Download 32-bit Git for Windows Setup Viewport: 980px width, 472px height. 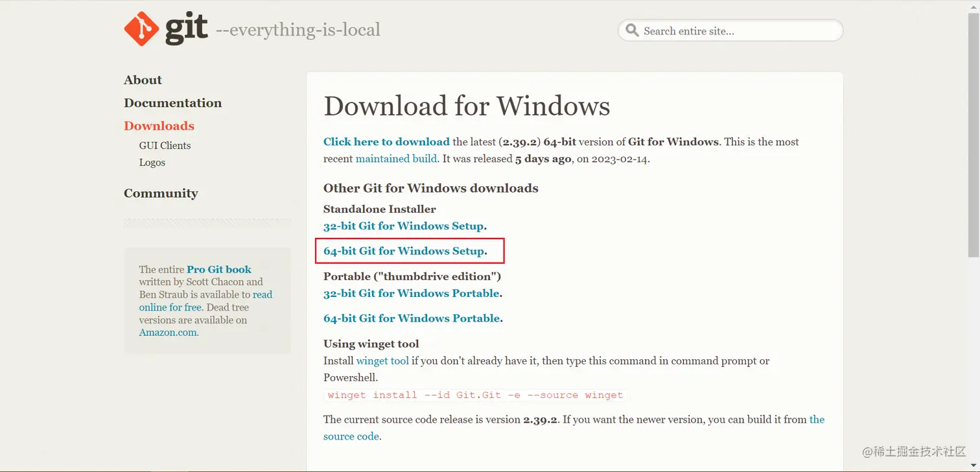404,226
